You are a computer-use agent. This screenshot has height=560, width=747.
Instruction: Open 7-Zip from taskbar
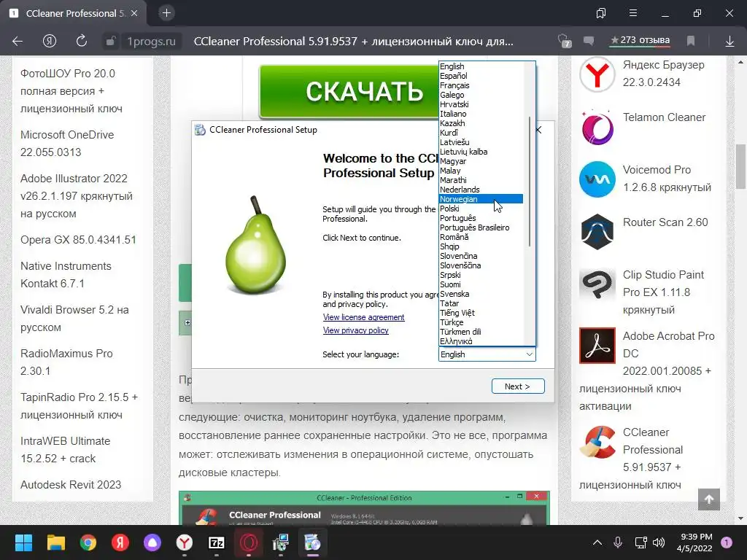[x=216, y=542]
